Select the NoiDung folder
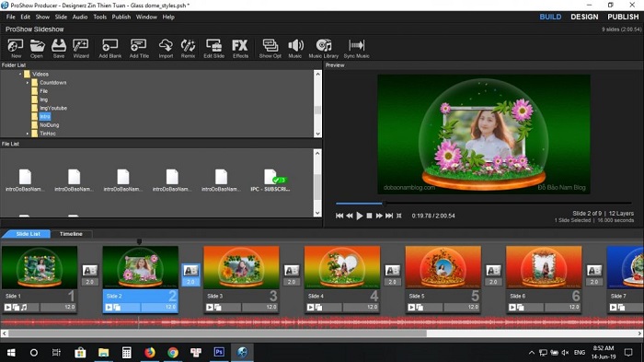Viewport: 644px width, 362px height. [50, 125]
